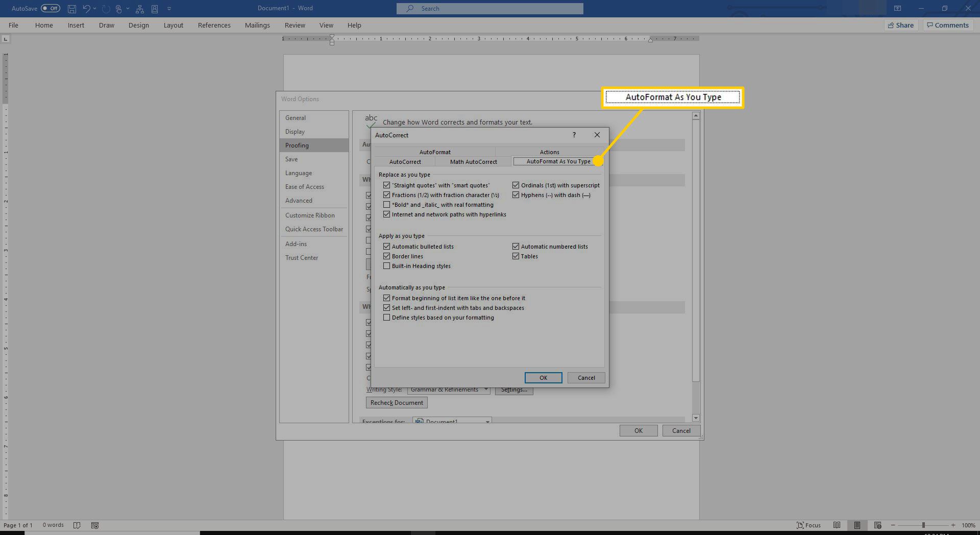
Task: Toggle Automatic bulleted lists checkbox
Action: [386, 247]
